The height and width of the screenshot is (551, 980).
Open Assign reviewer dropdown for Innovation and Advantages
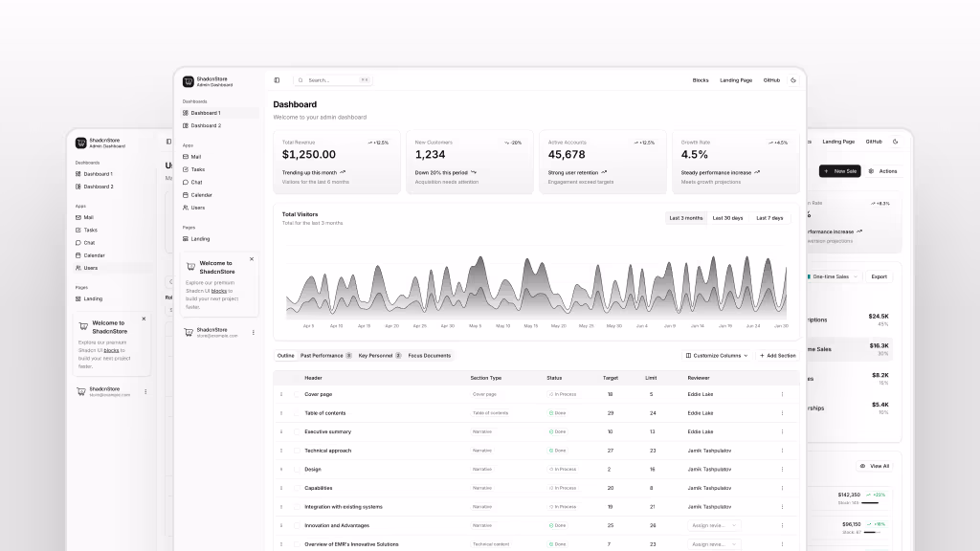point(714,525)
